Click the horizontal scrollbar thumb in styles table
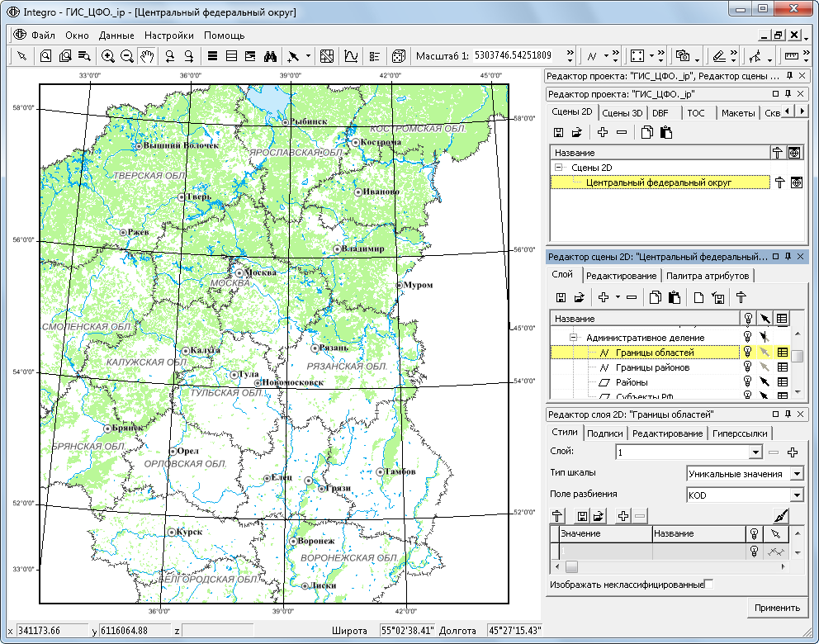 pos(572,566)
